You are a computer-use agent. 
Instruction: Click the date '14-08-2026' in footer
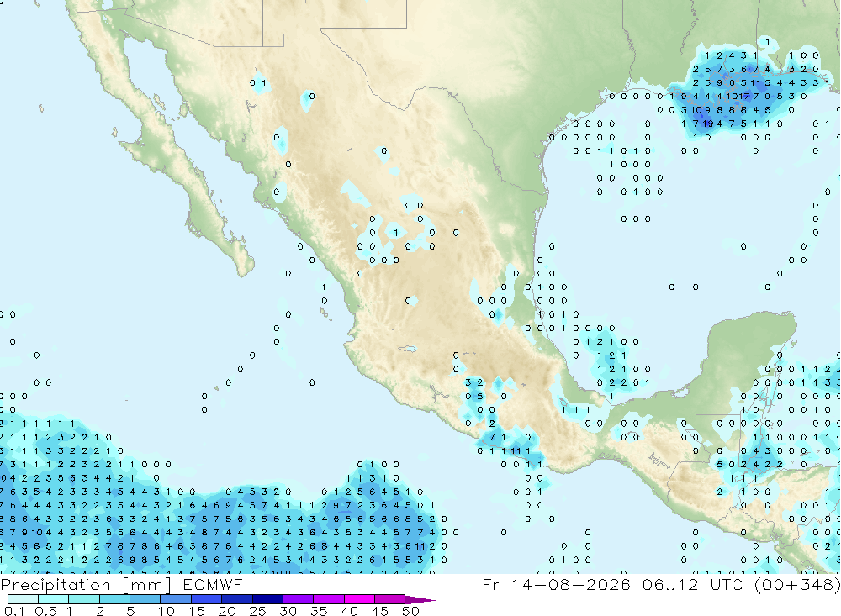[570, 584]
